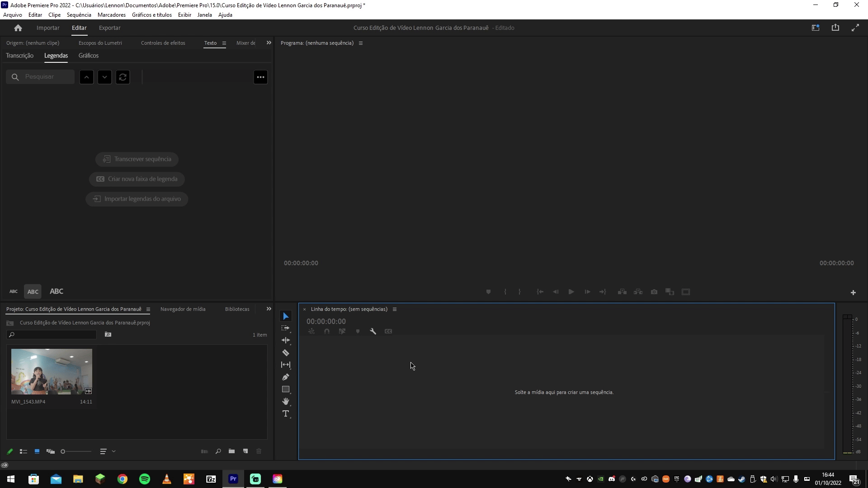Select the Rectangle tool
Screen dimensions: 868x488
point(286,389)
